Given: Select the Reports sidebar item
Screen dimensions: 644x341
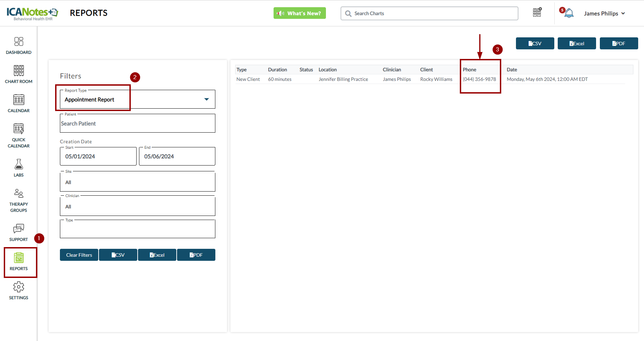Looking at the screenshot, I should [19, 262].
